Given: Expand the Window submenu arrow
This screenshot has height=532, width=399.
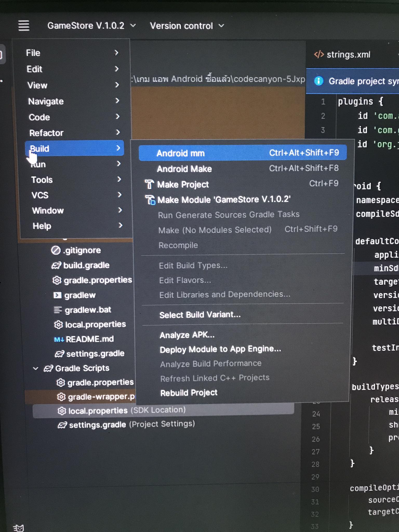Looking at the screenshot, I should 120,210.
